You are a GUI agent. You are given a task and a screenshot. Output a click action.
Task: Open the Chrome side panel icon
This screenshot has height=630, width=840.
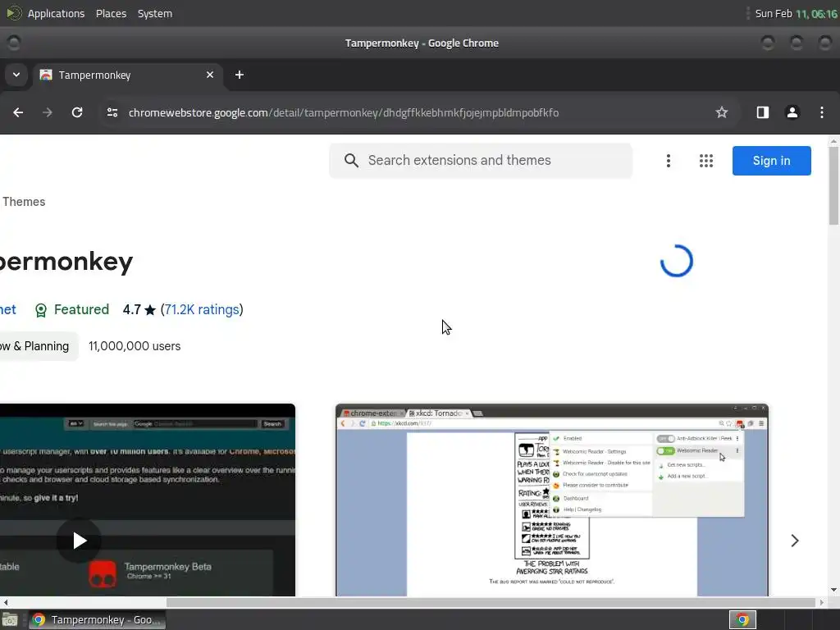click(x=762, y=112)
